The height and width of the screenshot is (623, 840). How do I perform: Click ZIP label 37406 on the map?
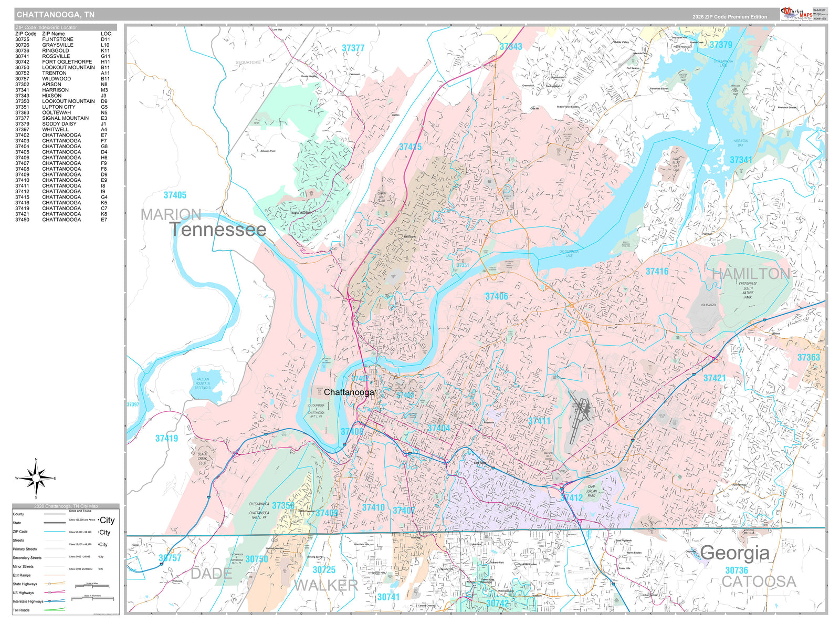pos(497,296)
